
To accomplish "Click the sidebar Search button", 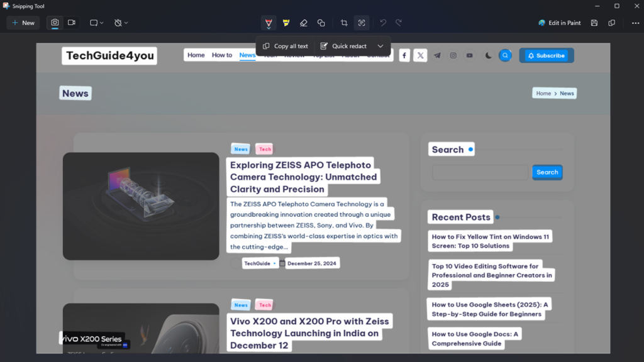I will coord(547,172).
